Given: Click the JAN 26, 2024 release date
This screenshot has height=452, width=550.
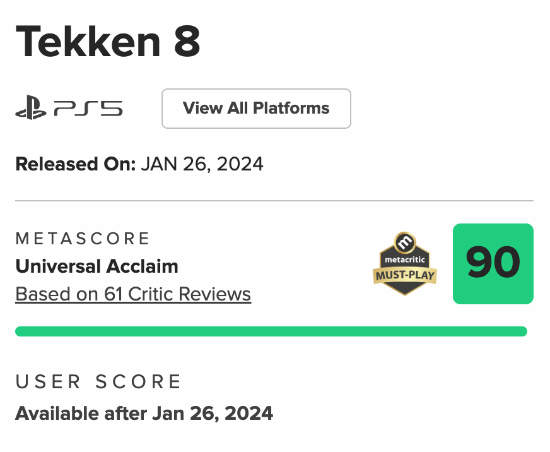Looking at the screenshot, I should point(202,164).
